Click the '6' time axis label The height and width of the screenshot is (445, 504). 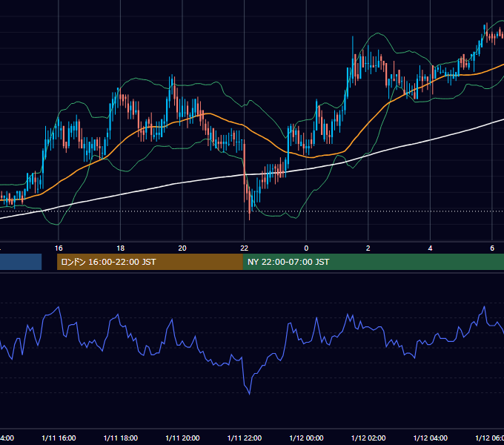(492, 248)
